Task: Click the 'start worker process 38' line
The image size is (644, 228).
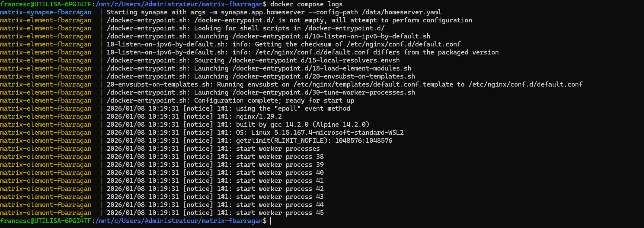Action: pyautogui.click(x=215, y=157)
